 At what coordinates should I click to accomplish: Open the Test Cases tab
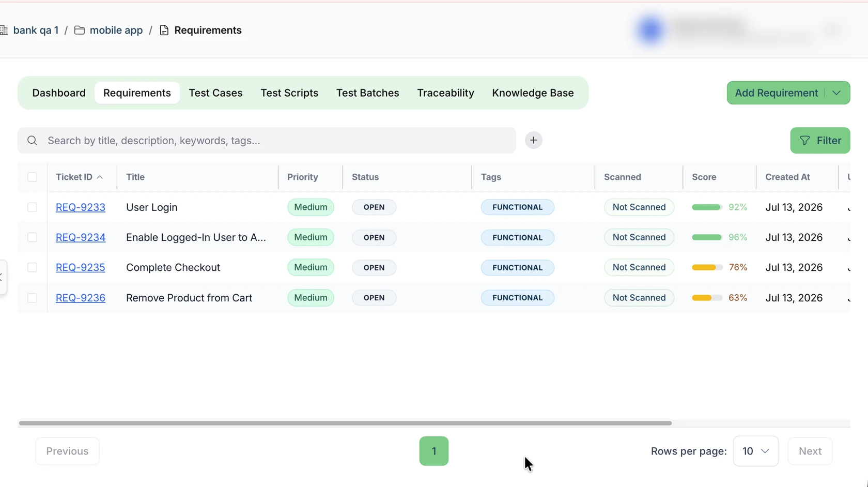(215, 93)
